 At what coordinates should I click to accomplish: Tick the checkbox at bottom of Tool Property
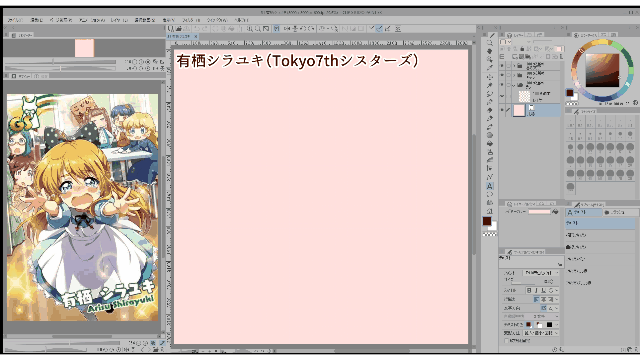click(506, 341)
